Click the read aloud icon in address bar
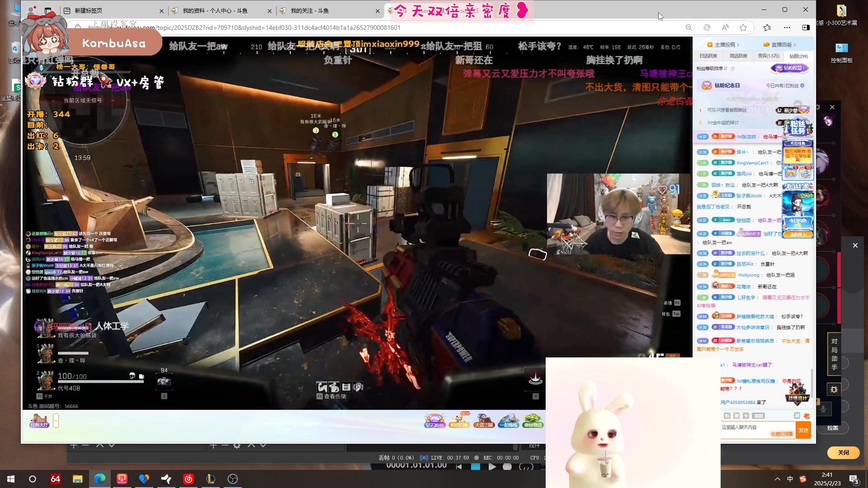Screen dimensions: 868x488 click(725, 28)
